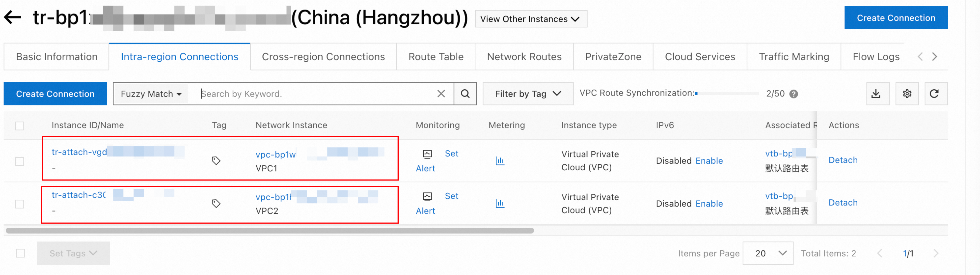Screen dimensions: 980x275
Task: Clear the keyword search field
Action: pos(441,94)
